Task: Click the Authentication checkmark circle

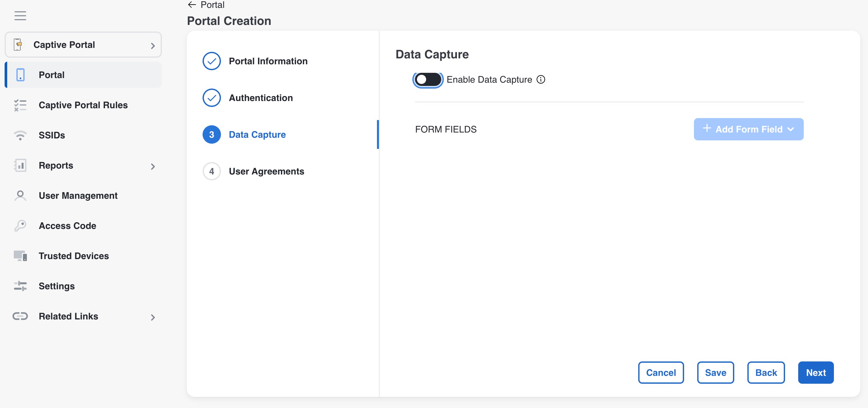Action: 212,98
